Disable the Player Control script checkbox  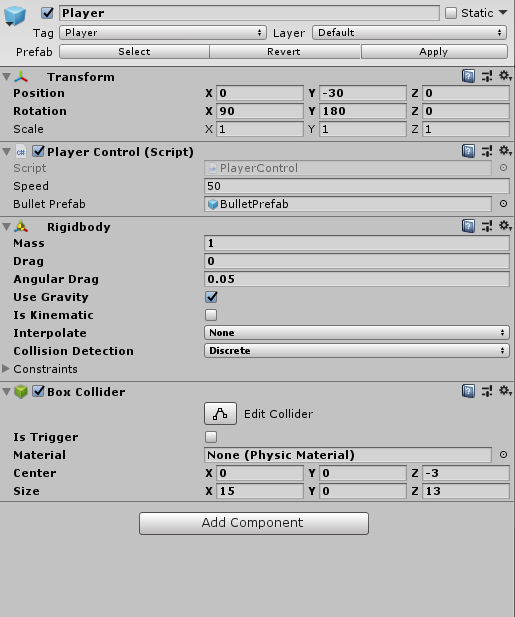point(38,151)
